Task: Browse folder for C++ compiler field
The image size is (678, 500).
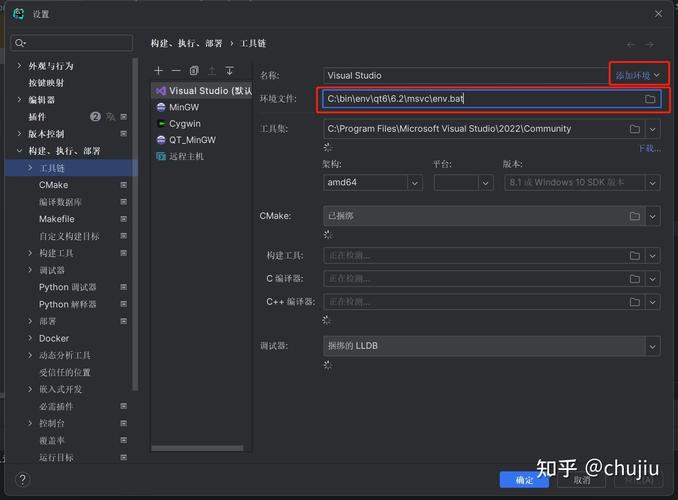Action: click(634, 301)
